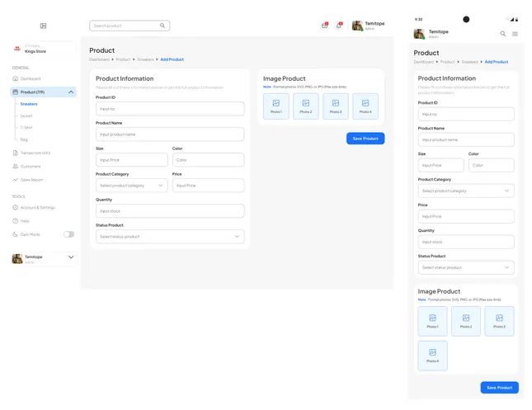Click the desktop Product ID input field
The height and width of the screenshot is (410, 532).
pos(170,108)
